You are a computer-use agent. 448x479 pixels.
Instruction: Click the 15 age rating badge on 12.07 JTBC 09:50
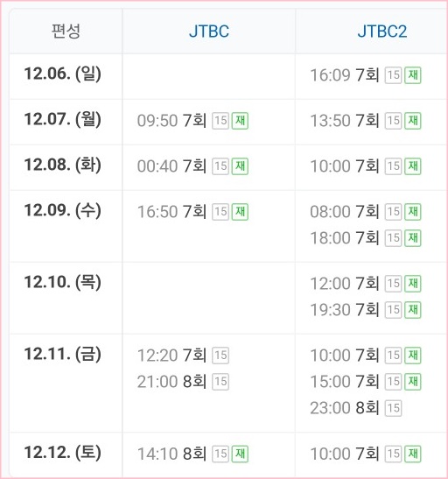pos(220,121)
